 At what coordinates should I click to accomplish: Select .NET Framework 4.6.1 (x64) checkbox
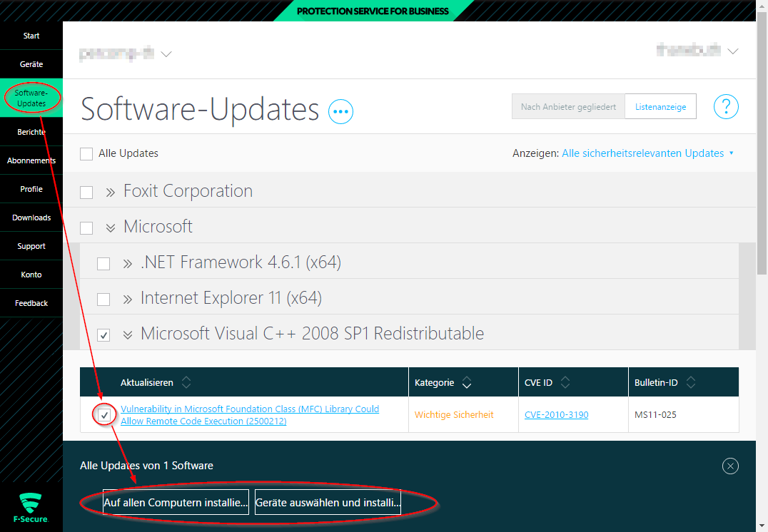click(x=103, y=264)
